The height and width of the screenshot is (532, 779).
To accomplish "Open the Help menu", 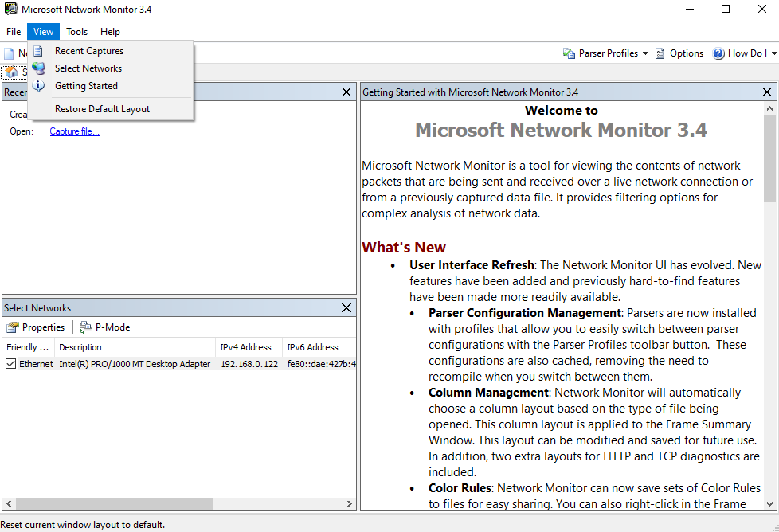I will (x=111, y=32).
